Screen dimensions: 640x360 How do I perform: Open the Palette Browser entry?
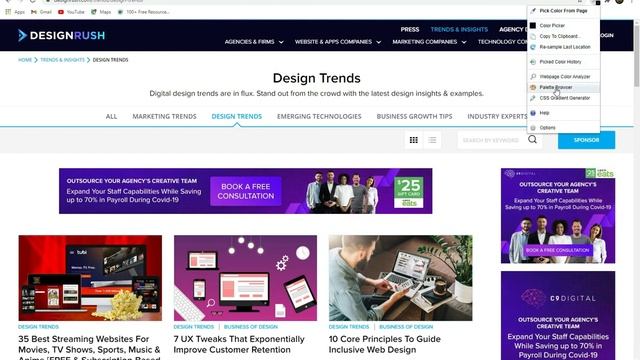tap(556, 87)
